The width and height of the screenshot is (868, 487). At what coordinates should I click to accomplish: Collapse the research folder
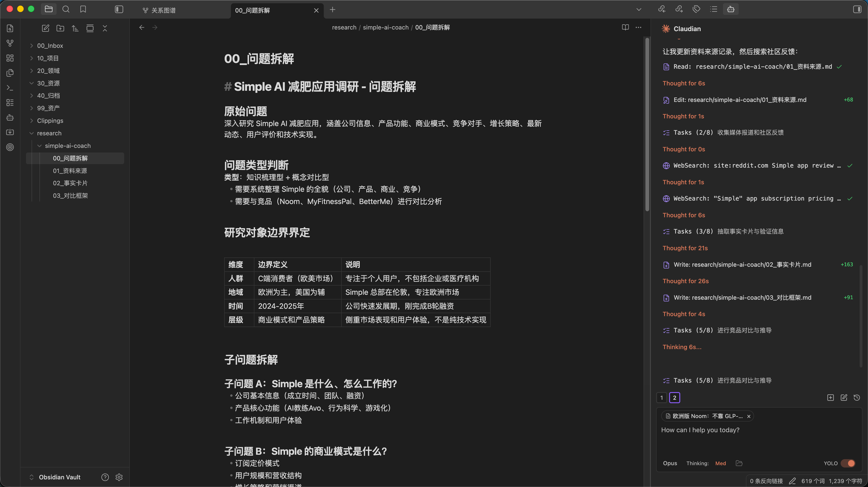49,133
